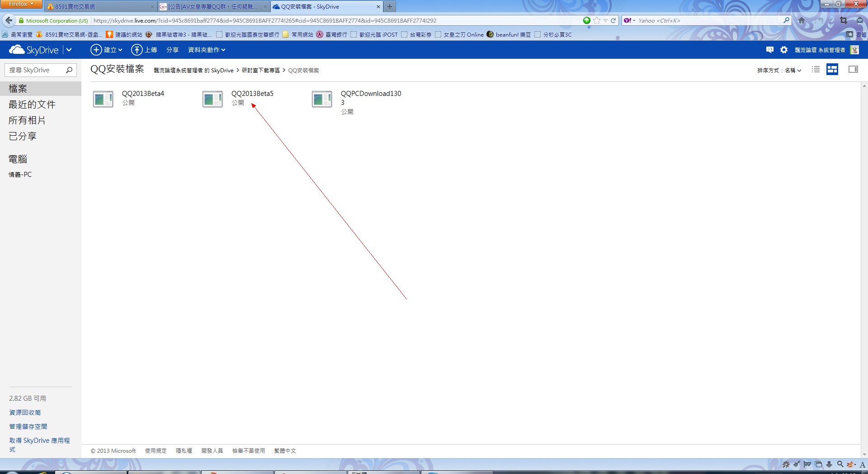This screenshot has height=474, width=868.
Task: Click the QQ2013Beta4 file name
Action: pos(143,94)
